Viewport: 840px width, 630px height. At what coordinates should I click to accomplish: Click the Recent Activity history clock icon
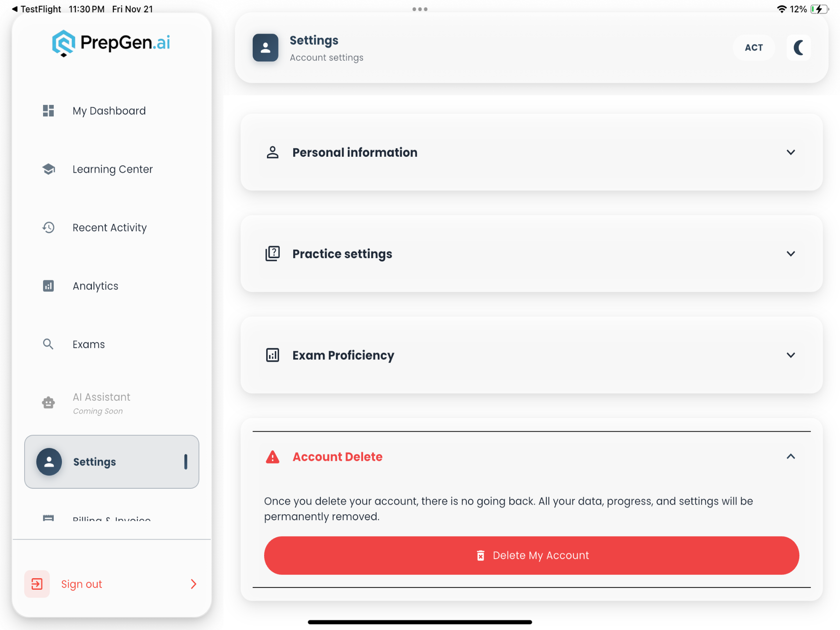[48, 227]
